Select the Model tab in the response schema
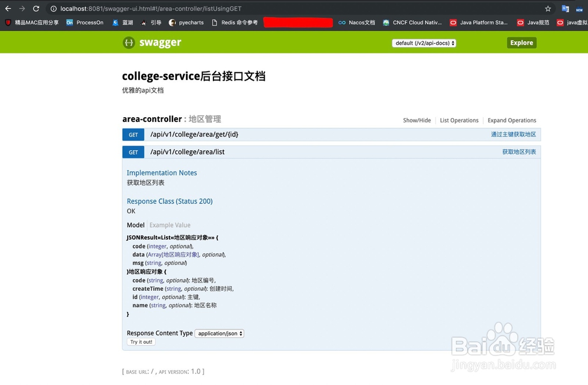Screen dimensions: 588x385 [x=135, y=225]
